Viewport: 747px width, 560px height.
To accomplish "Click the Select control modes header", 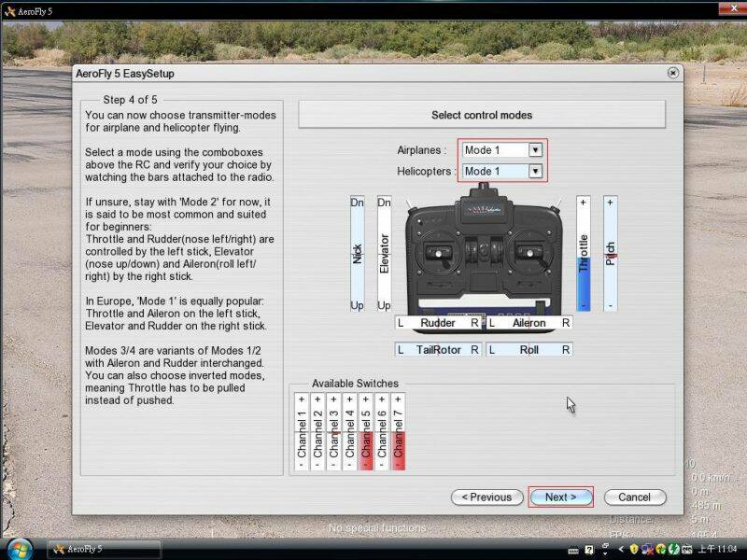I will coord(482,115).
